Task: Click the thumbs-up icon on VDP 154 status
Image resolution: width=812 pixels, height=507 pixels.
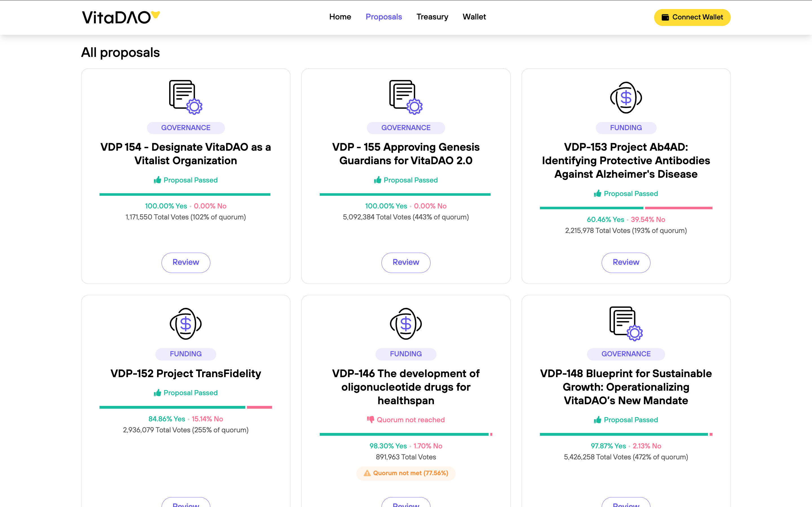Action: point(157,180)
